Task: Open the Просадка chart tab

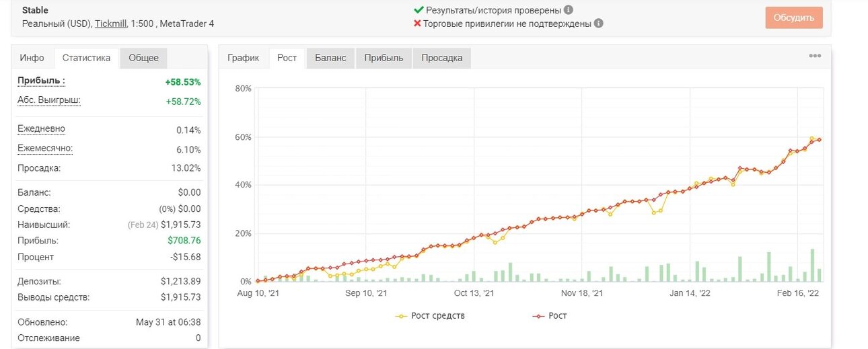Action: [442, 58]
